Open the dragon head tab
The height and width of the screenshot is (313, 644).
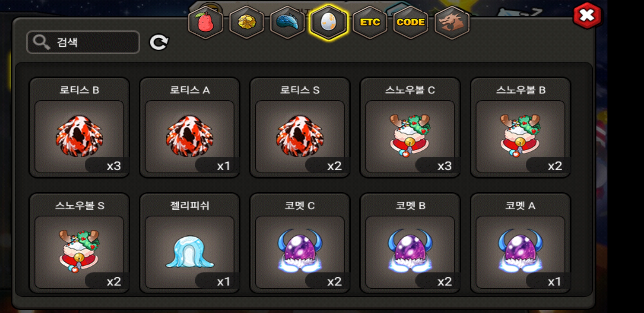(452, 23)
